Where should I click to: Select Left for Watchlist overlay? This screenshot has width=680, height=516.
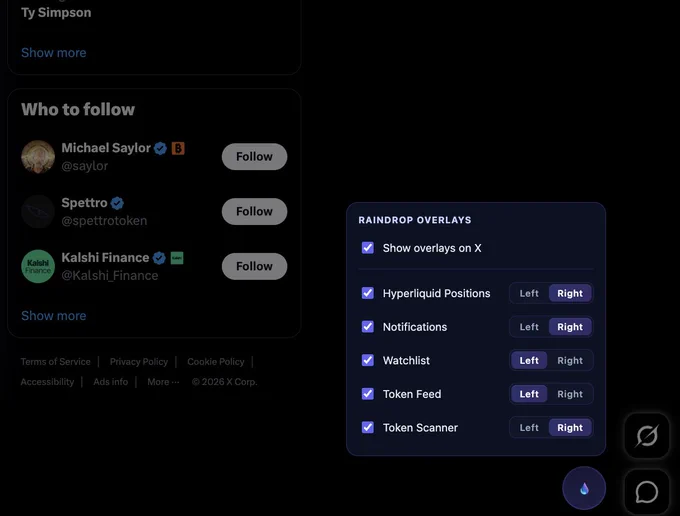pos(529,360)
